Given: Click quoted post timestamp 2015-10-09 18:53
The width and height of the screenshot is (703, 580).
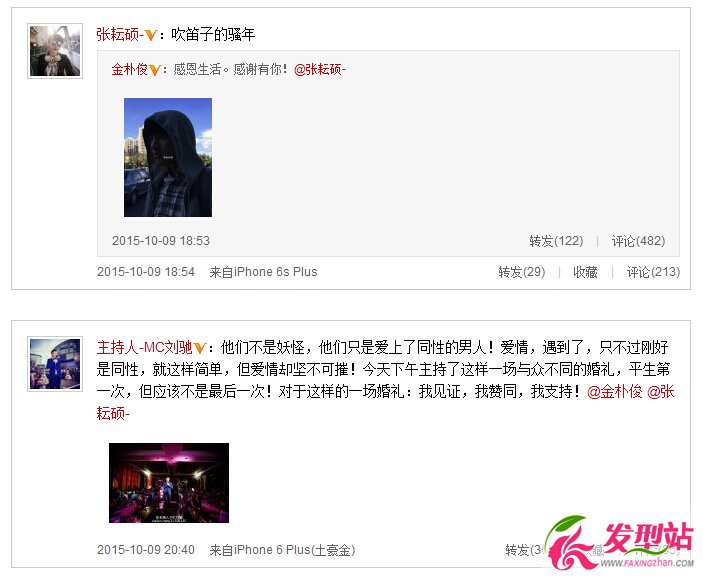Looking at the screenshot, I should 161,241.
